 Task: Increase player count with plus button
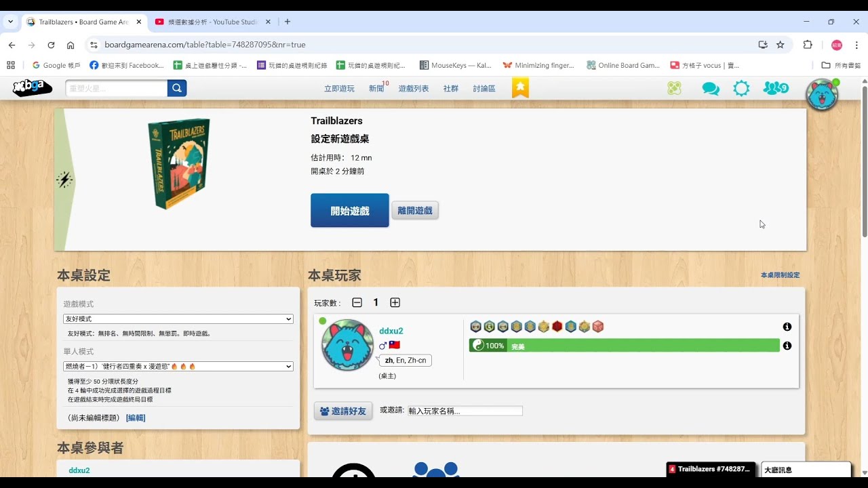tap(395, 303)
